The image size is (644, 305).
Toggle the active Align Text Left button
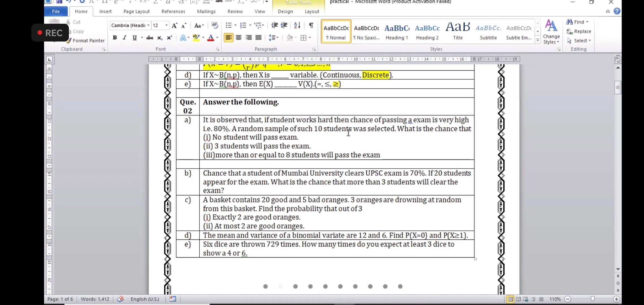[229, 38]
